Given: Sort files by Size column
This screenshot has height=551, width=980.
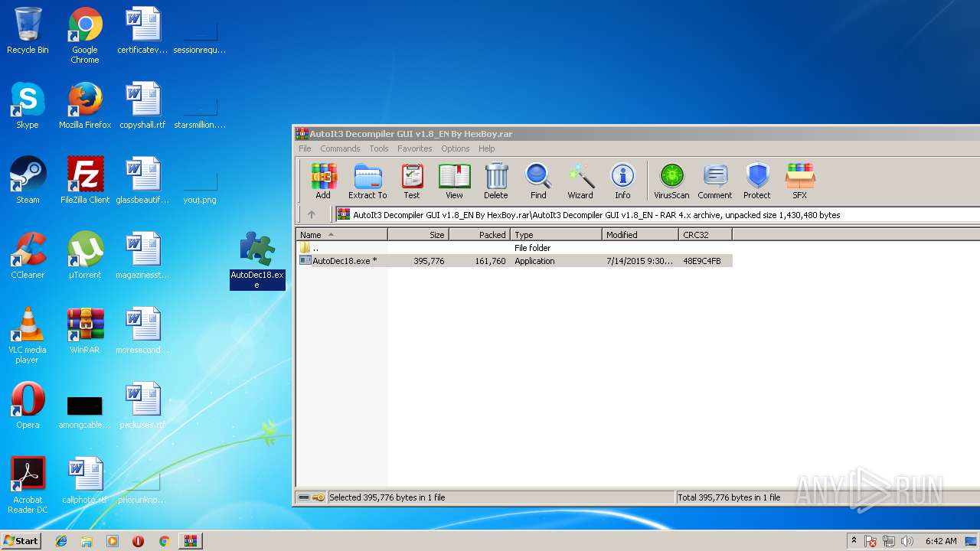Looking at the screenshot, I should coord(418,235).
